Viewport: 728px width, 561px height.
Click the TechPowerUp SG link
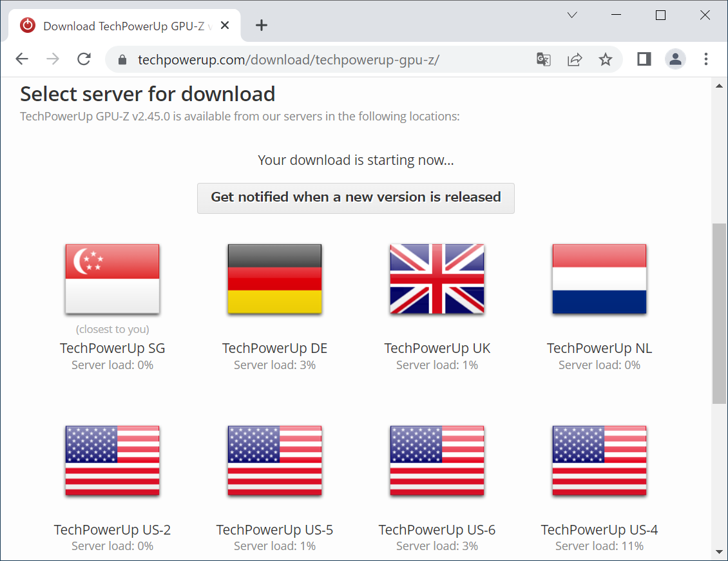(112, 348)
